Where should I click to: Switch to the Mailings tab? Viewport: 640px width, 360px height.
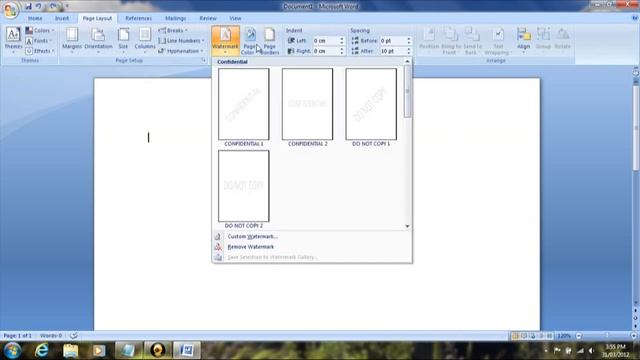[x=176, y=18]
